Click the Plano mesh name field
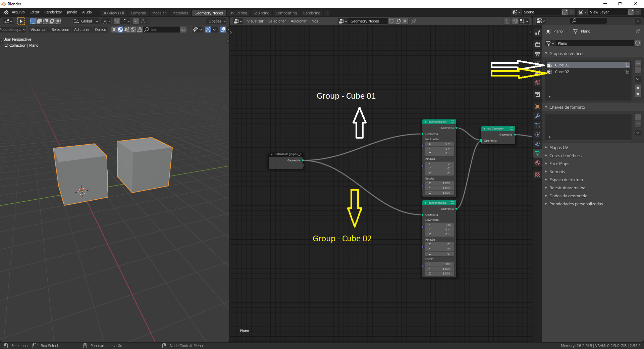The width and height of the screenshot is (644, 349). [x=595, y=43]
